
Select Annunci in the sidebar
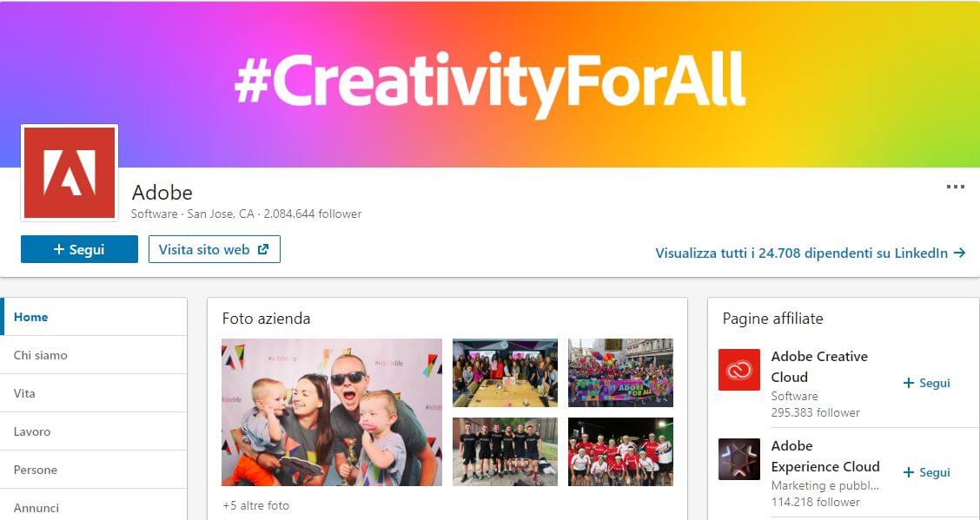pyautogui.click(x=94, y=505)
